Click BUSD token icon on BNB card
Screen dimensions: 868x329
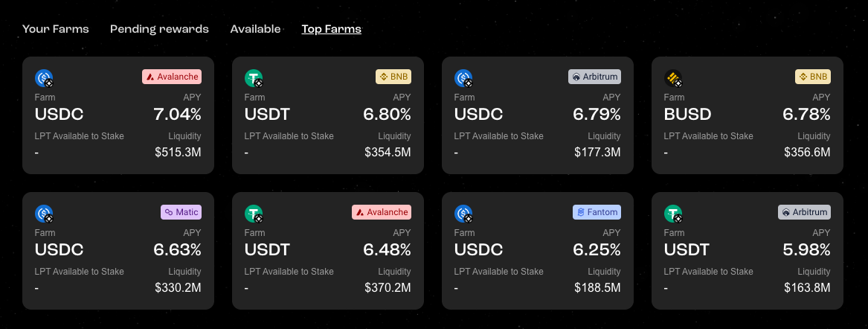674,78
